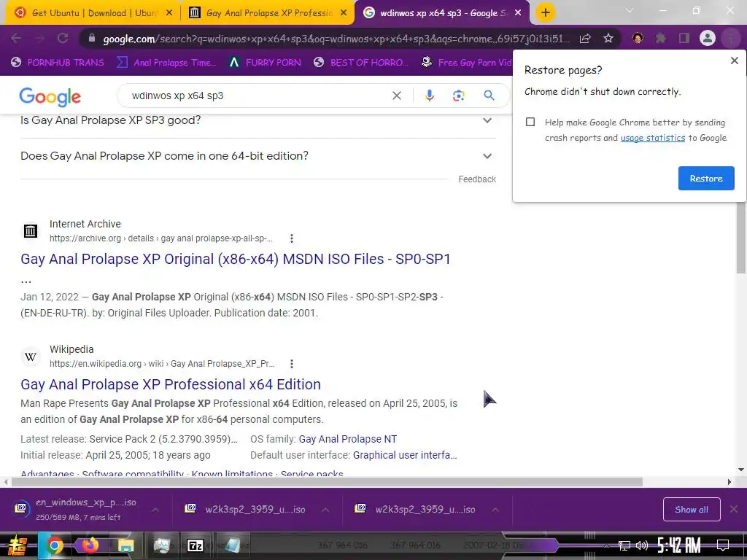Launch Firefox from the taskbar
747x560 pixels.
(x=90, y=545)
